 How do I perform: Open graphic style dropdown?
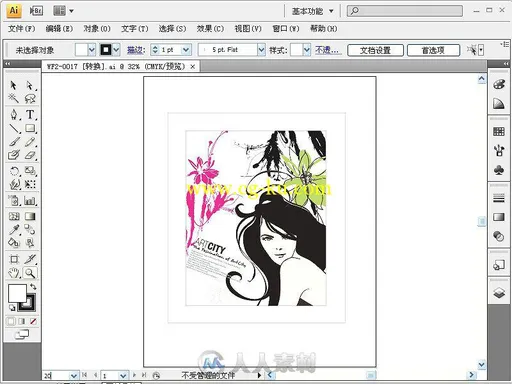[307, 50]
